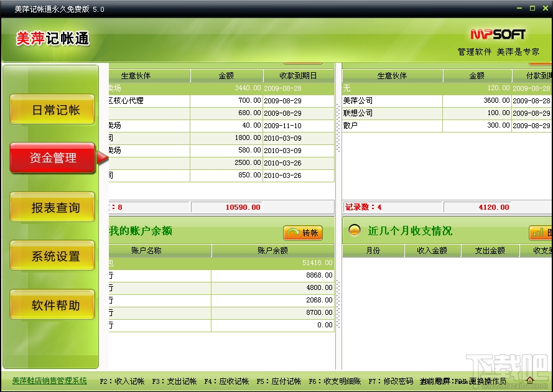Click F2：收入记帐 in the bottom bar

(x=123, y=381)
